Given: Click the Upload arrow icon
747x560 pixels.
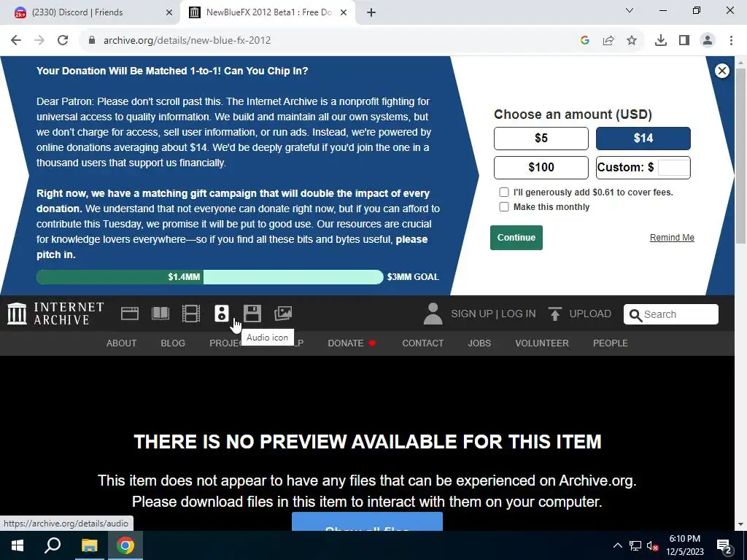Looking at the screenshot, I should pos(554,314).
